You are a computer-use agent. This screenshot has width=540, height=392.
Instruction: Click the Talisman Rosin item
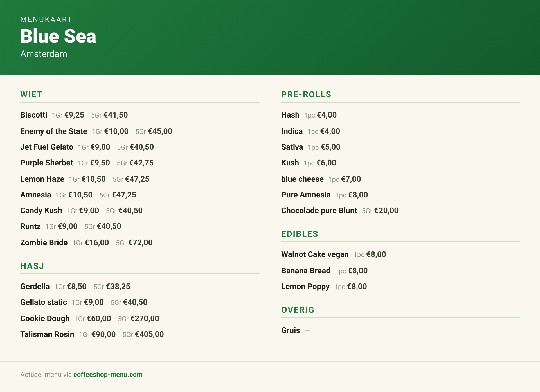click(47, 334)
